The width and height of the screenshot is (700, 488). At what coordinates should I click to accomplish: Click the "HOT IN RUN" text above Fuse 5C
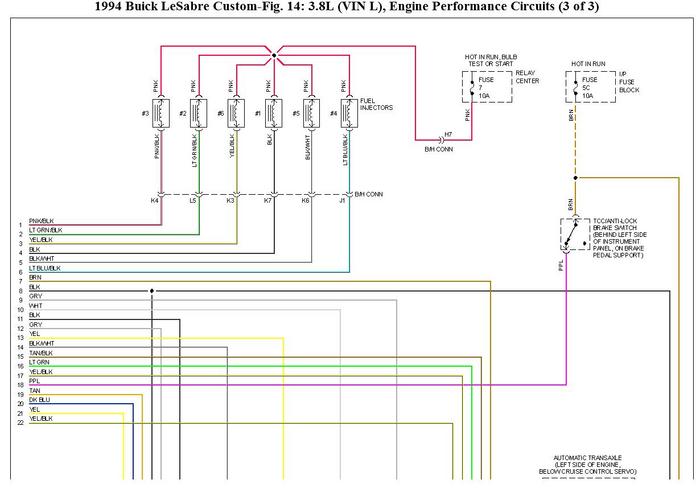coord(588,64)
